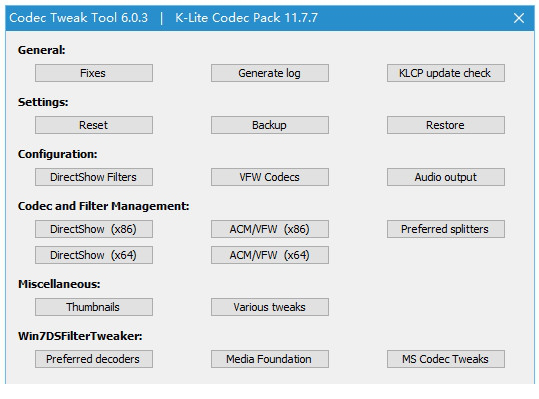This screenshot has height=399, width=539.
Task: Click the 'Win7DSFilterTweaker:' heading
Action: point(80,336)
